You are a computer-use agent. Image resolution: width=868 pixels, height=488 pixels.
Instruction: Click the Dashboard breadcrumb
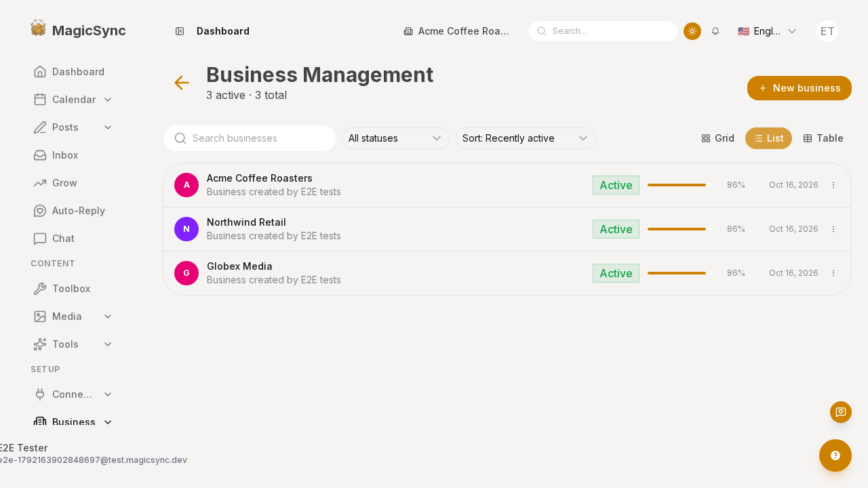pyautogui.click(x=223, y=31)
